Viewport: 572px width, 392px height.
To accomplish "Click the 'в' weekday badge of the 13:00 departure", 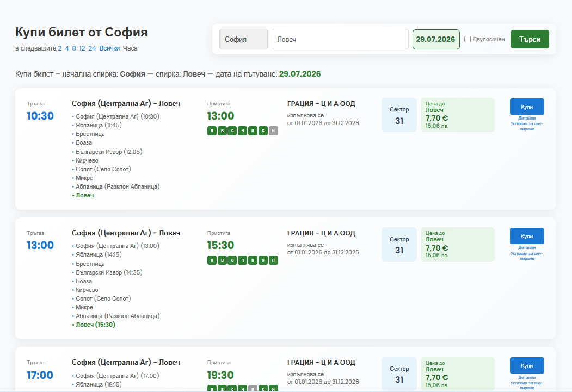I will [222, 260].
